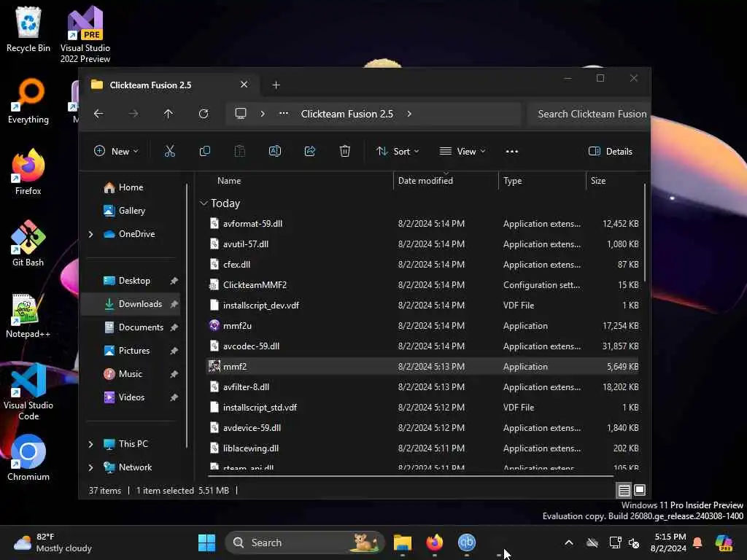Open Recycle Bin desktop icon
The height and width of the screenshot is (560, 747).
point(28,29)
